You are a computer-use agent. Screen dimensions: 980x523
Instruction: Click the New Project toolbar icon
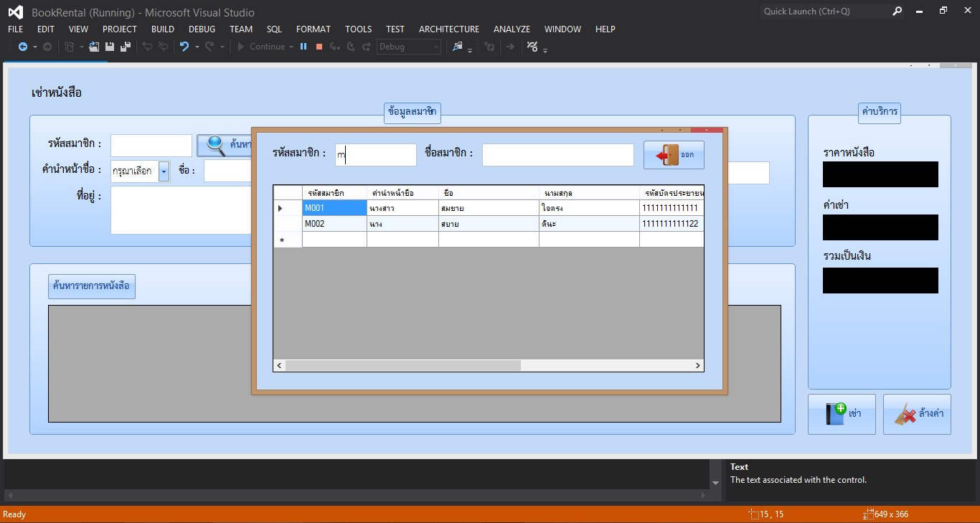70,47
